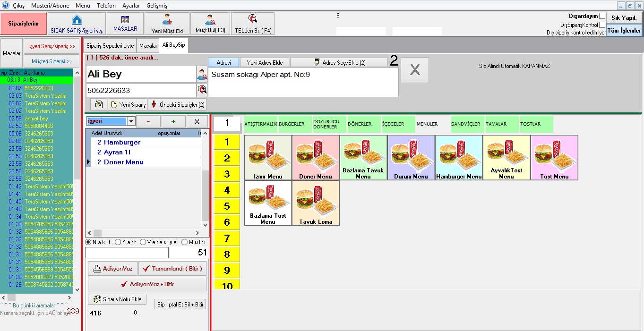Screen dimensions: 644x331
Task: Click customer lookup icon beside Ali Bey name
Action: (x=202, y=75)
